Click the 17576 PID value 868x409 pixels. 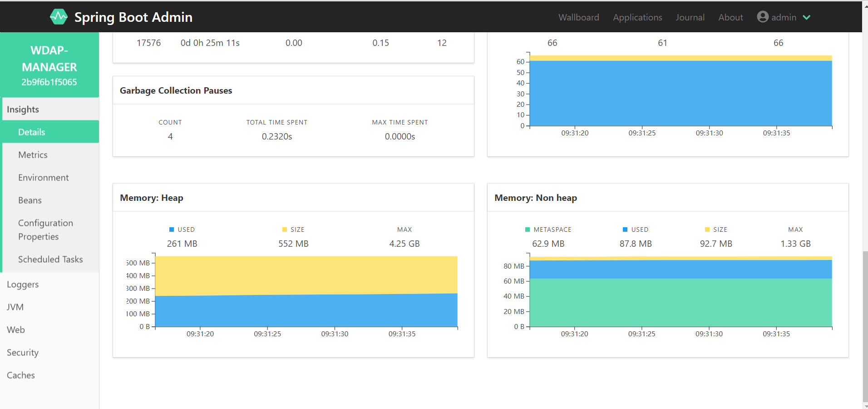coord(149,43)
